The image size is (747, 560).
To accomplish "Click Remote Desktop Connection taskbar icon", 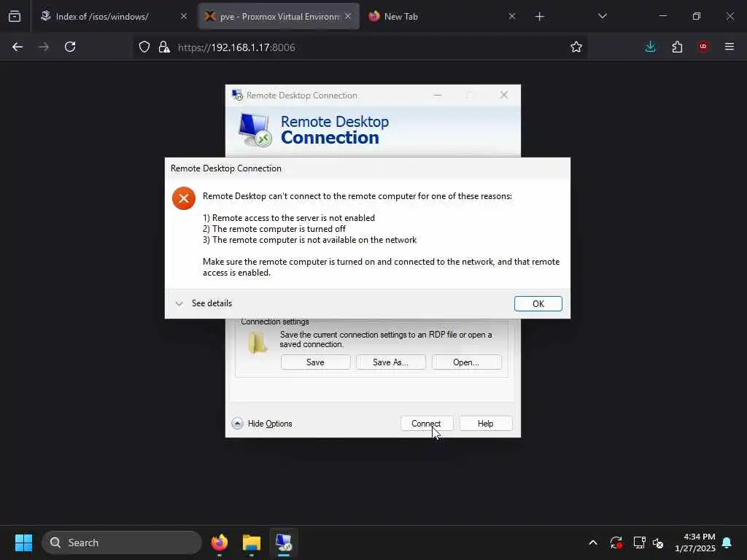I will point(284,542).
